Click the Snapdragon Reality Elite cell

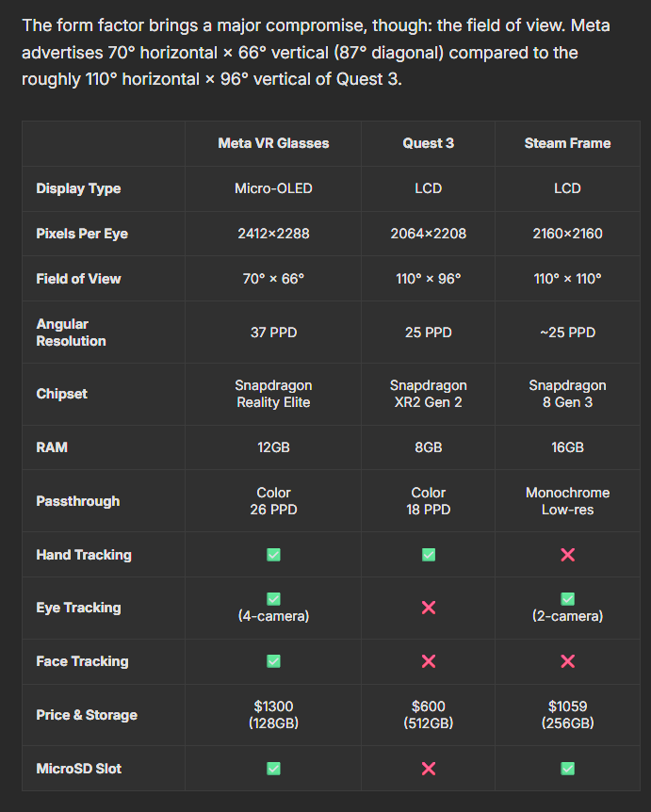tap(273, 394)
